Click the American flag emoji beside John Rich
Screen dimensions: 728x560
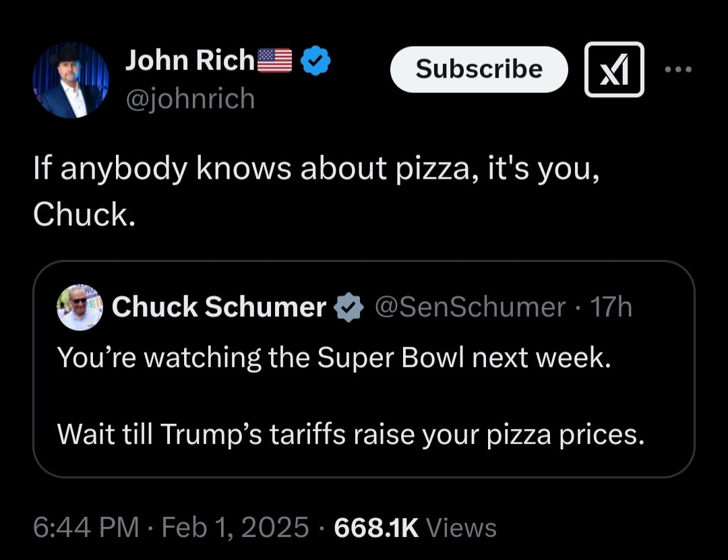(274, 61)
